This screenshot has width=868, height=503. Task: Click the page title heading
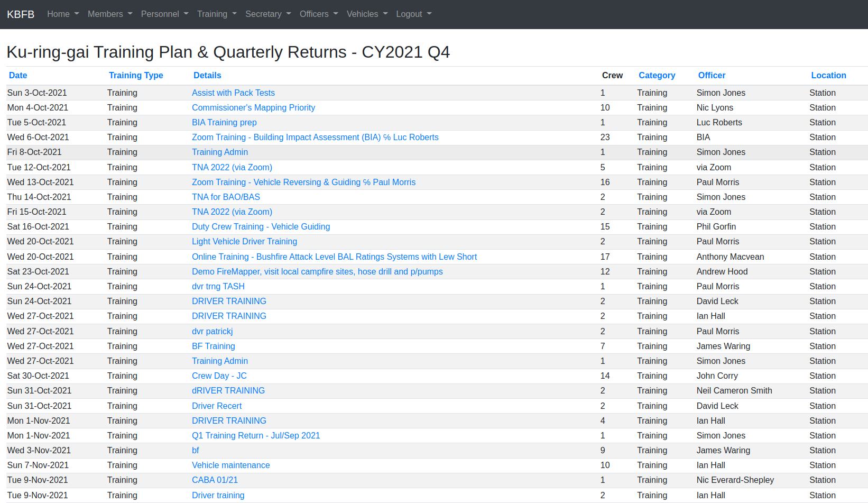pyautogui.click(x=228, y=52)
